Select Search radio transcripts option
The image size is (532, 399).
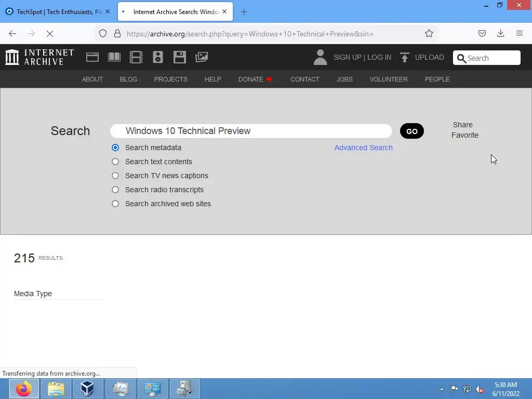115,190
